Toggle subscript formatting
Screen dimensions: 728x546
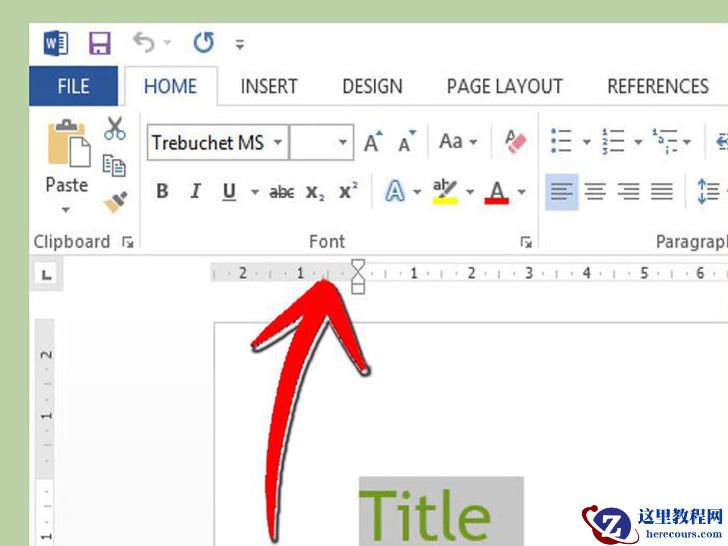[x=315, y=192]
